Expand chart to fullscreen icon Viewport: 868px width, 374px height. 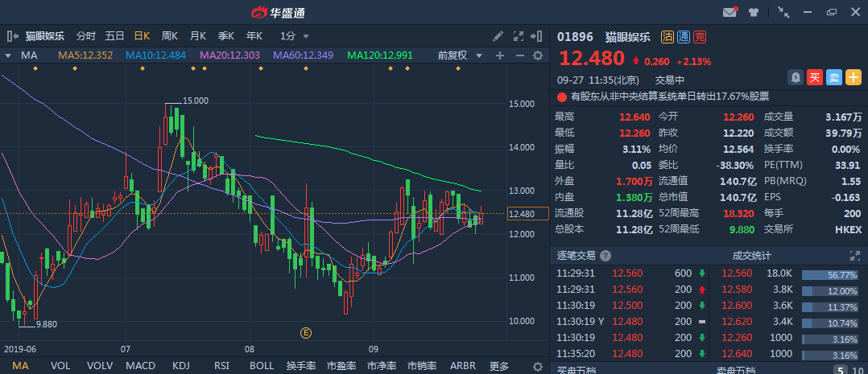coord(519,36)
